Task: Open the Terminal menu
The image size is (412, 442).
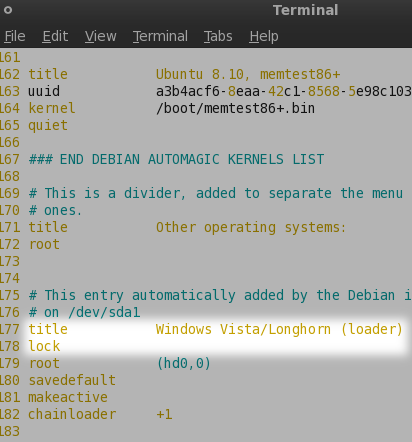Action: (x=160, y=36)
